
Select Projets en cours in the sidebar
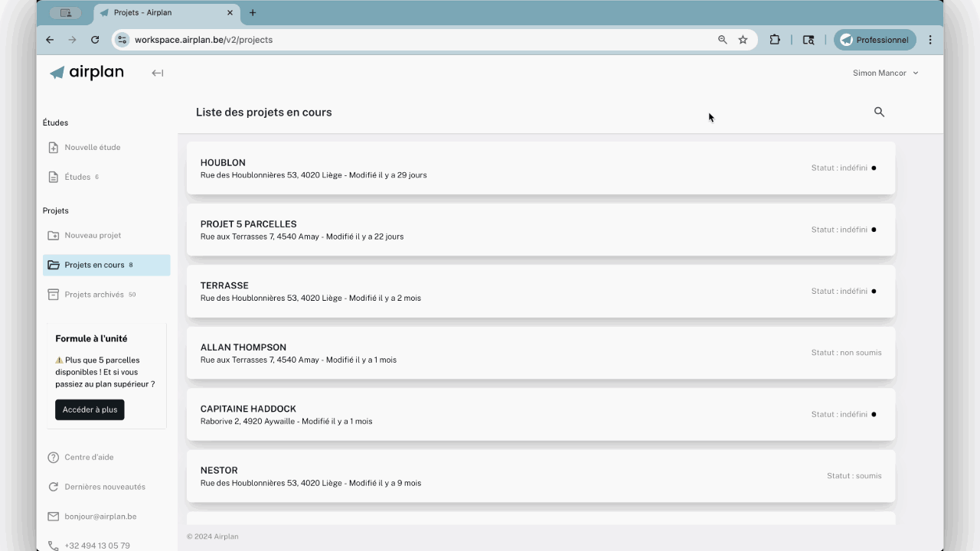[x=106, y=265]
